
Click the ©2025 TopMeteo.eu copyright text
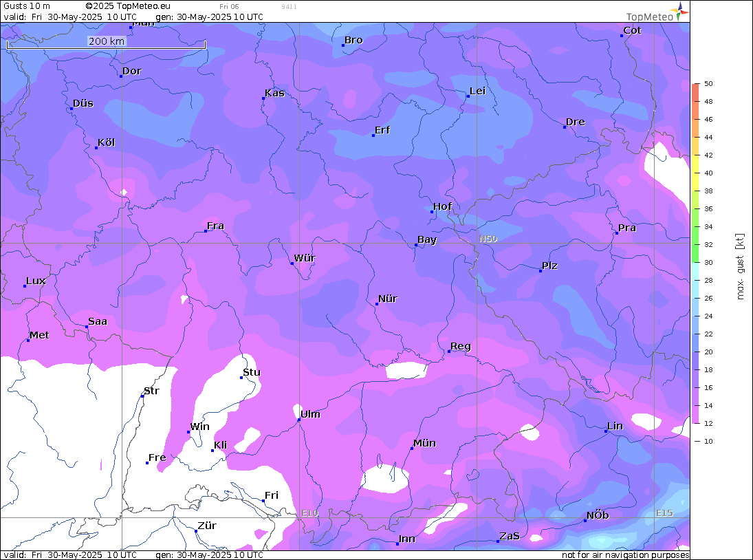click(x=128, y=6)
